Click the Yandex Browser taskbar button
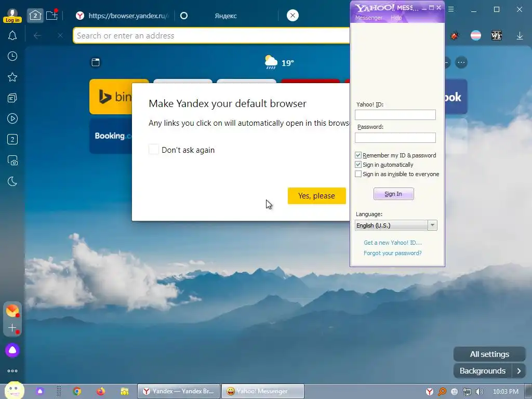 [179, 391]
